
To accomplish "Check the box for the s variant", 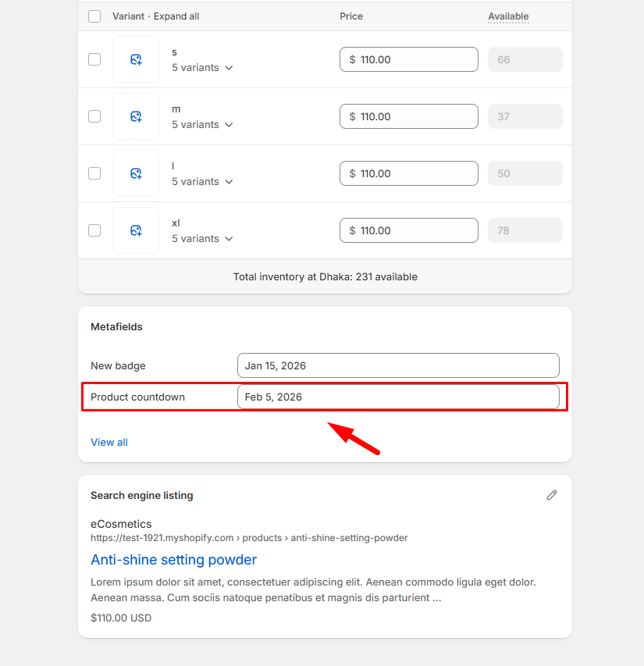I will (x=94, y=59).
